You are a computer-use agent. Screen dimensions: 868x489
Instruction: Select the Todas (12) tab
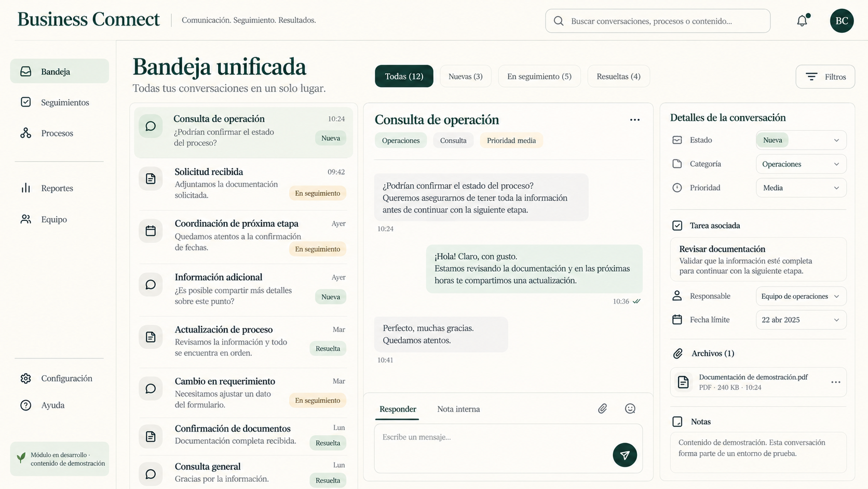coord(404,76)
